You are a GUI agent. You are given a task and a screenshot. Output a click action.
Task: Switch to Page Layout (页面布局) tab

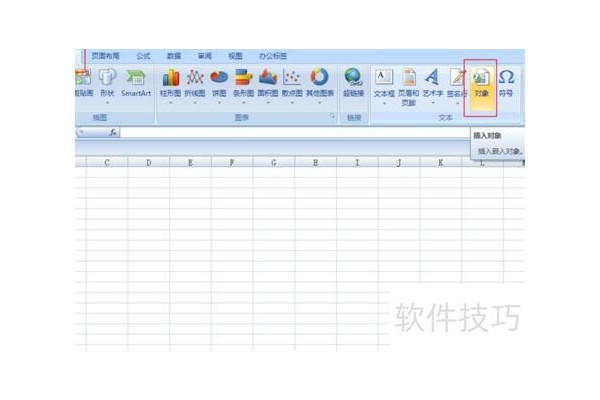pyautogui.click(x=105, y=56)
